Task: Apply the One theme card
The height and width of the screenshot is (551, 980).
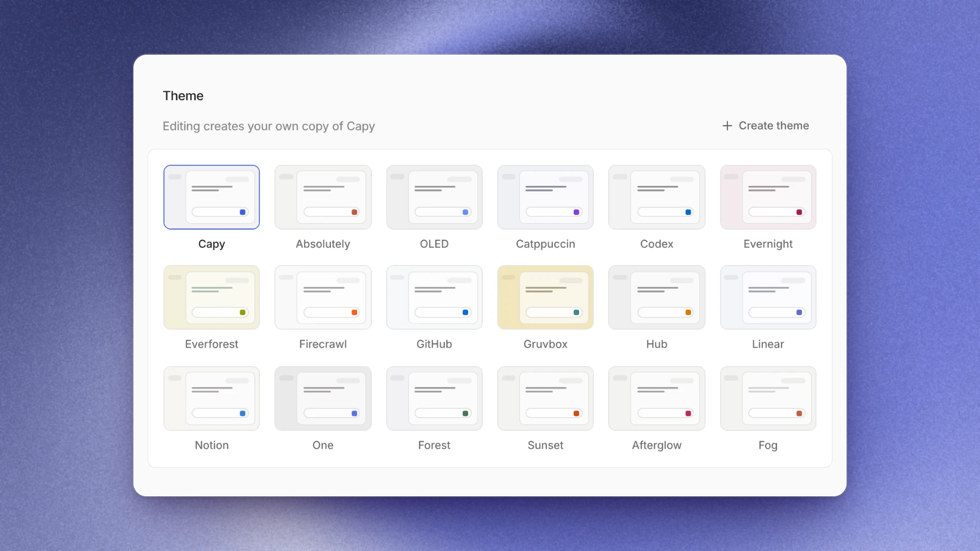Action: click(x=323, y=398)
